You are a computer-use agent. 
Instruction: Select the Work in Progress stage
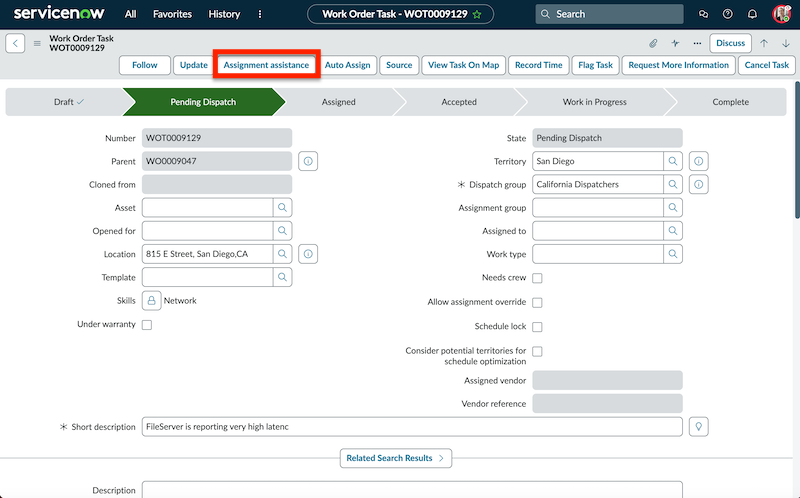[x=594, y=102]
